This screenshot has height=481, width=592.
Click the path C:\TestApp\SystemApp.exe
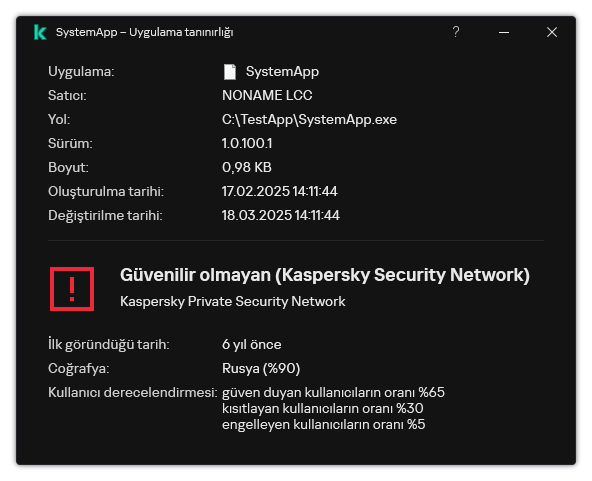[x=309, y=119]
